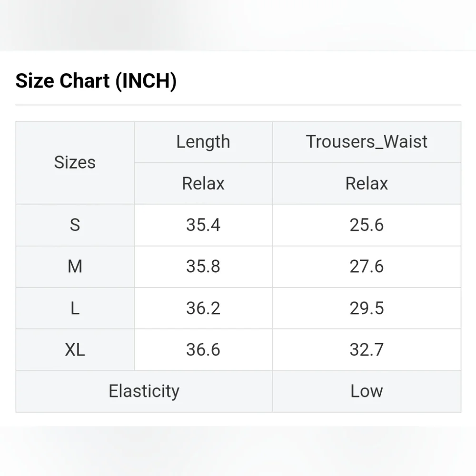The width and height of the screenshot is (476, 476).
Task: Select the Sizes column header
Action: [x=75, y=162]
